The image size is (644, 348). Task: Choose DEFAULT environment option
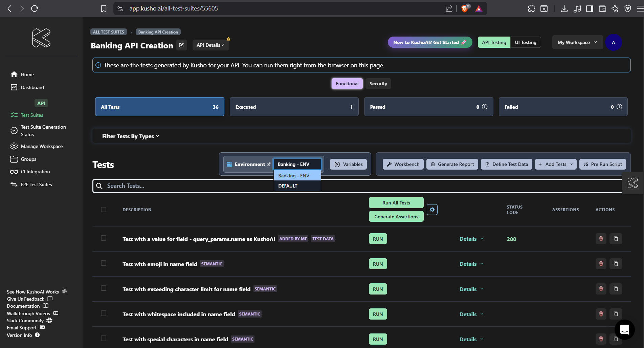297,186
